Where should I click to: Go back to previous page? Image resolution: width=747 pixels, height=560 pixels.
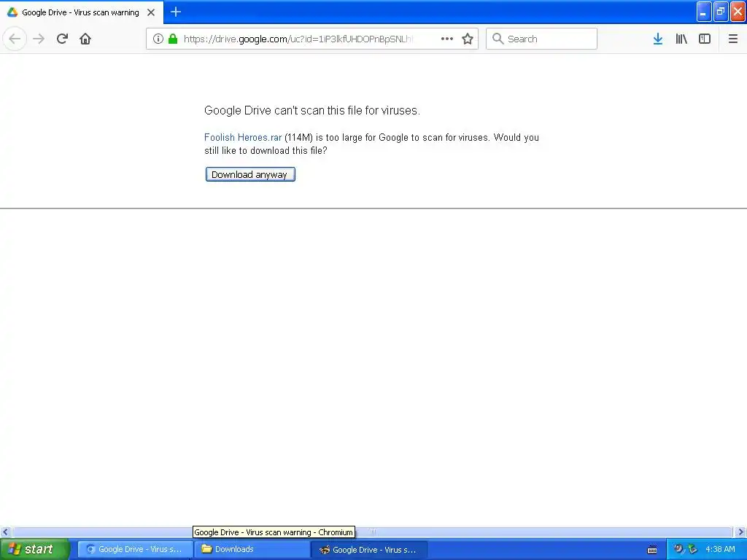pos(15,39)
